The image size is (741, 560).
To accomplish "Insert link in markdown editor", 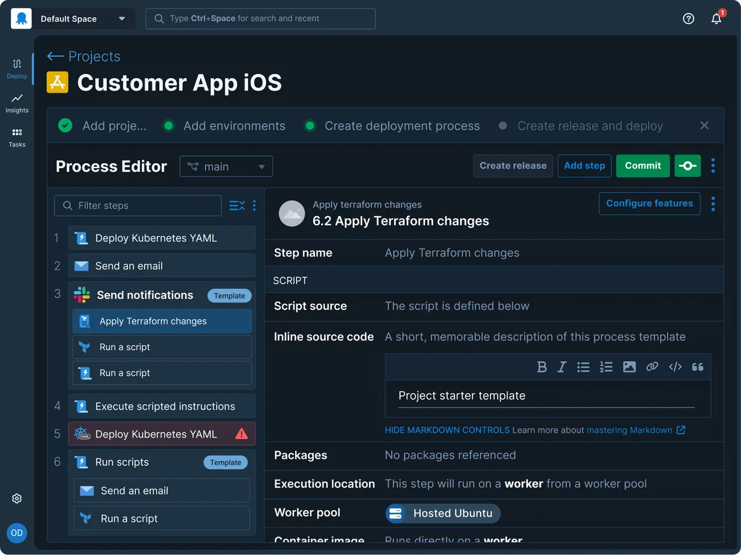I will pyautogui.click(x=652, y=367).
